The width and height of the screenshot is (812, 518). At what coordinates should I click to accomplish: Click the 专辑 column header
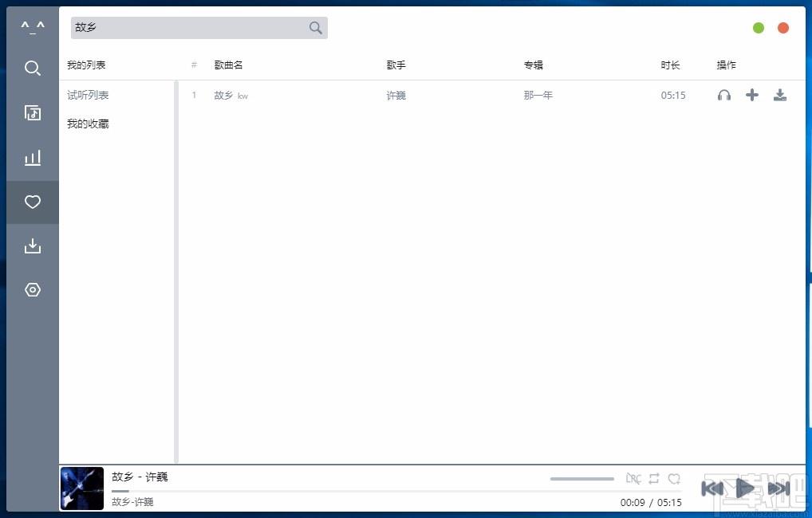pos(534,65)
